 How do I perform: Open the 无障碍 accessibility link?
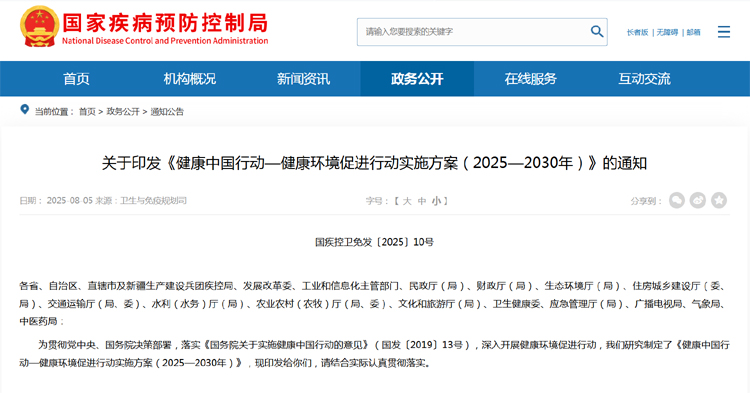click(x=667, y=32)
